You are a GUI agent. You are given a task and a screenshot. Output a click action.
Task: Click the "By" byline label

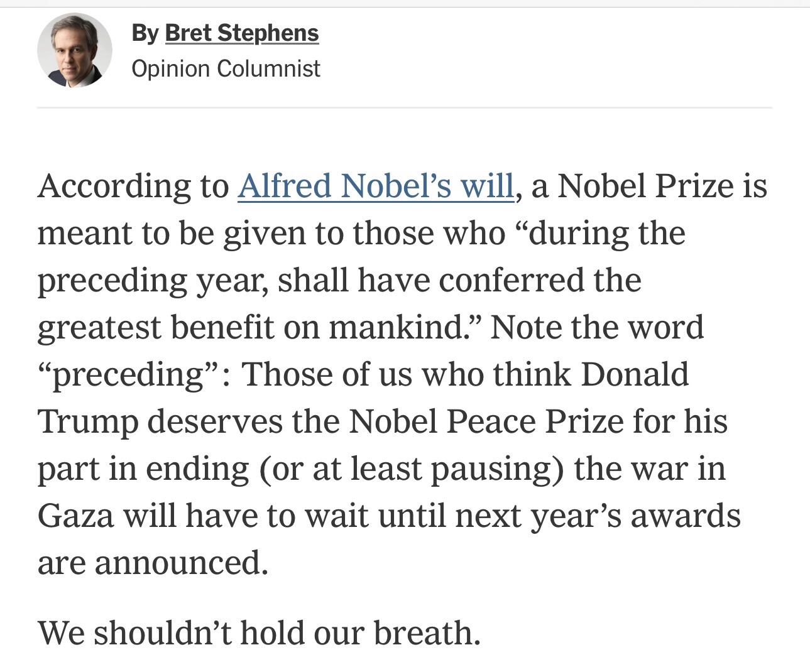pyautogui.click(x=145, y=33)
